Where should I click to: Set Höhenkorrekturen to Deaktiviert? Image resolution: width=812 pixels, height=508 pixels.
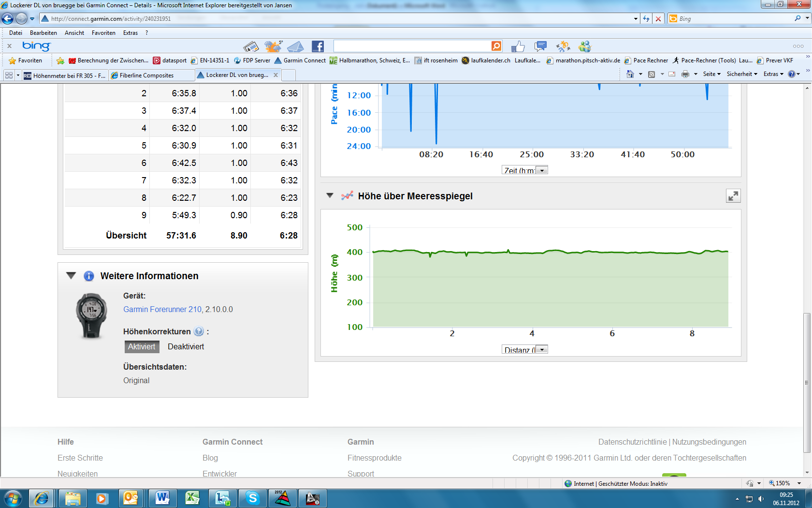coord(186,346)
